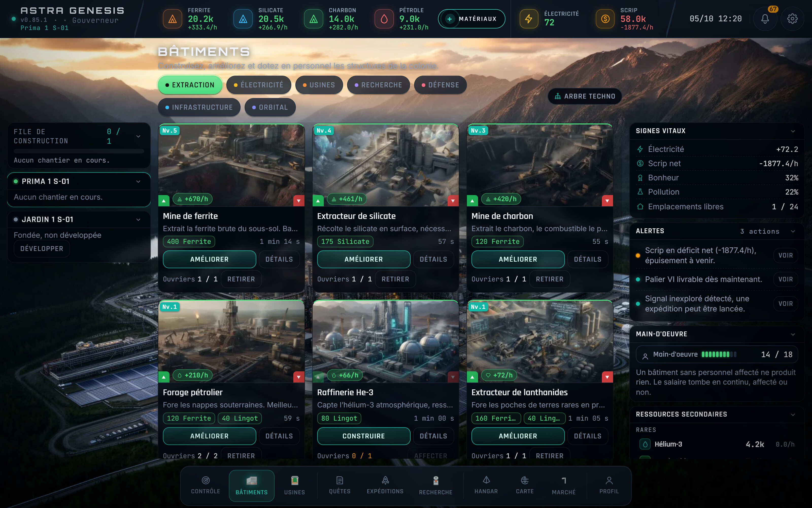Click the Forage pétrolier building thumbnail
812x508 pixels.
231,342
